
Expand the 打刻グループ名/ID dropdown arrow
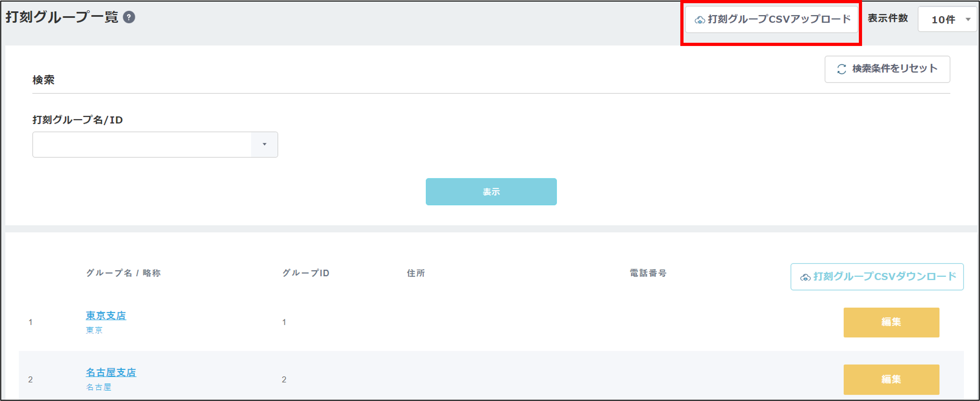click(x=264, y=144)
